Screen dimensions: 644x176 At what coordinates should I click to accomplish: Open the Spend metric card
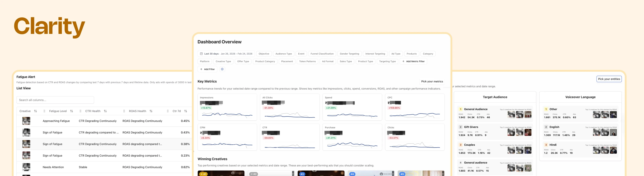click(352, 107)
